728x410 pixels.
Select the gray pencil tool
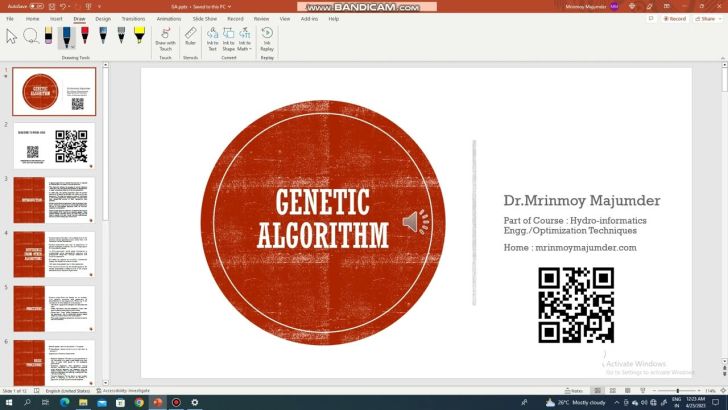121,36
